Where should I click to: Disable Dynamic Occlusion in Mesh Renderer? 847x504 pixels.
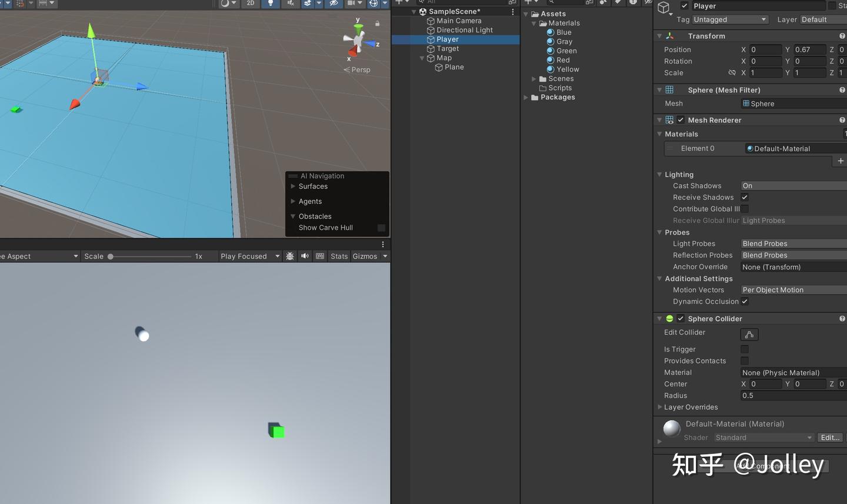745,301
